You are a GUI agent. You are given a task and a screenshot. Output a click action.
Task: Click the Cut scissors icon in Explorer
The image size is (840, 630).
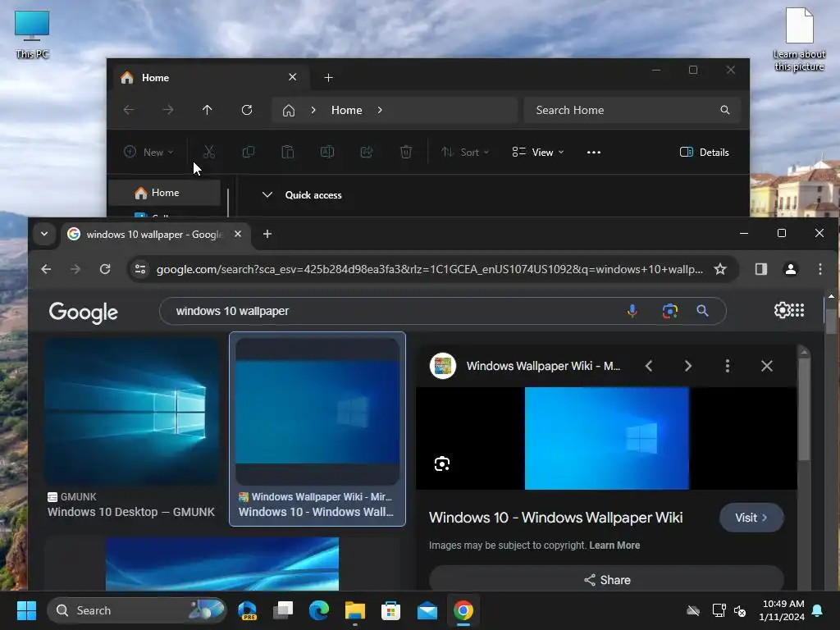click(x=209, y=152)
